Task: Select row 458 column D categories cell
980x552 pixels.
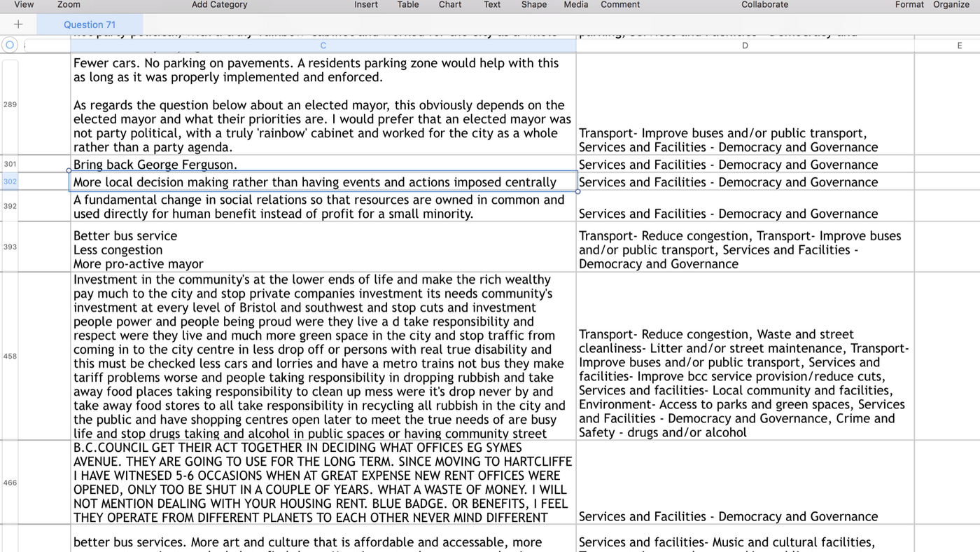Action: (745, 356)
